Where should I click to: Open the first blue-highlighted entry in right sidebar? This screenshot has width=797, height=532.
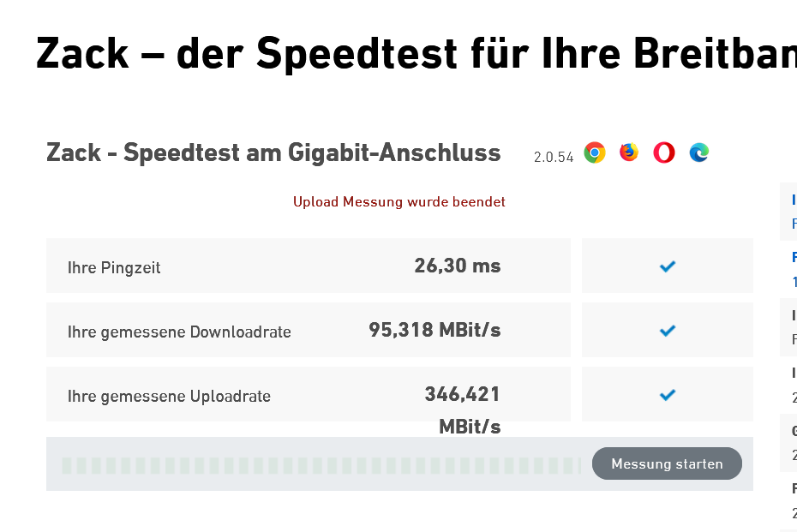793,211
